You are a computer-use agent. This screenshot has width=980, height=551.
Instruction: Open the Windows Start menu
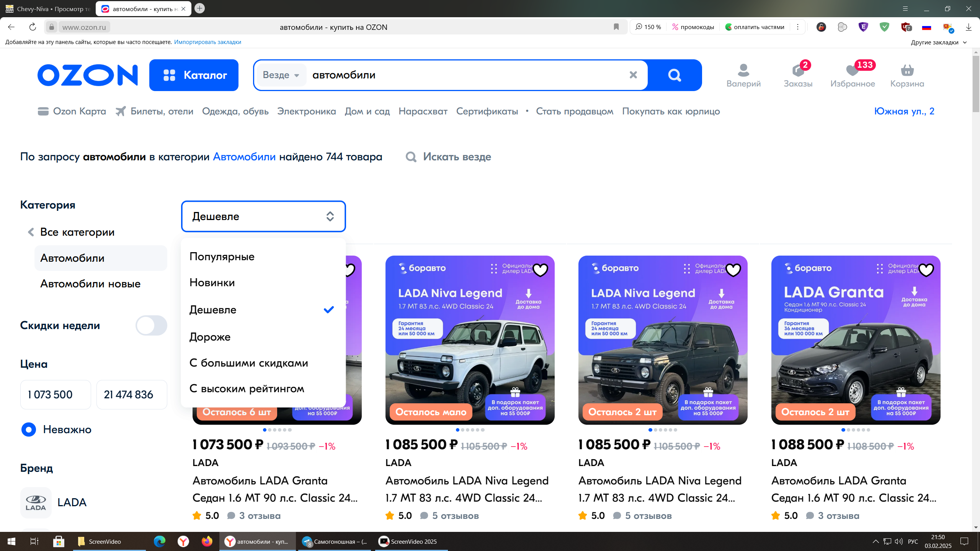coord(11,541)
